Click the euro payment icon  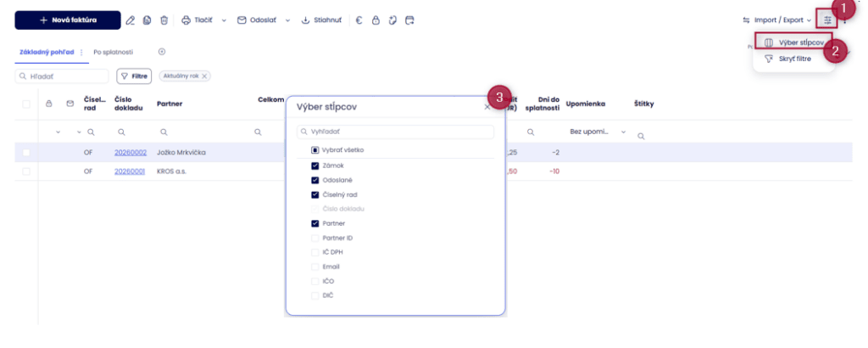pos(359,20)
